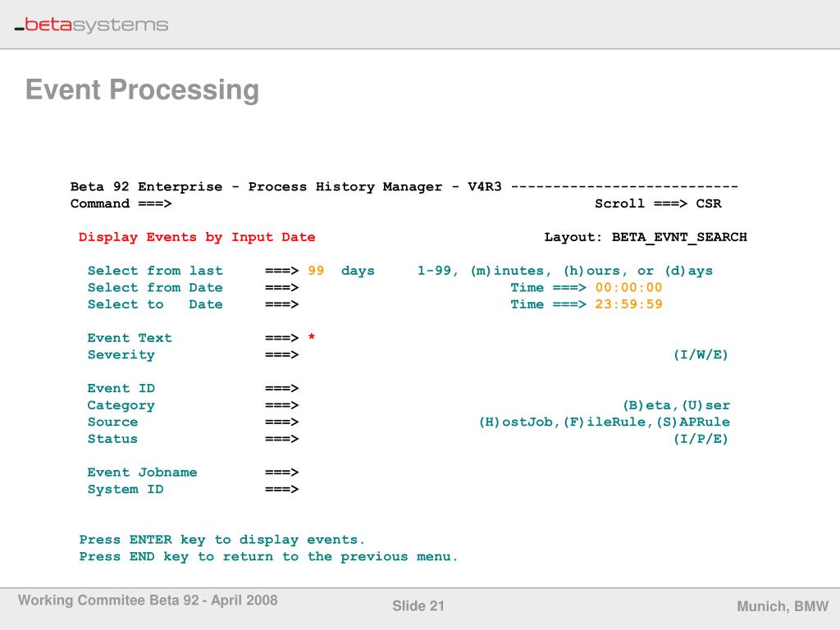This screenshot has width=840, height=630.
Task: Click the 'days' unit field
Action: [x=358, y=271]
